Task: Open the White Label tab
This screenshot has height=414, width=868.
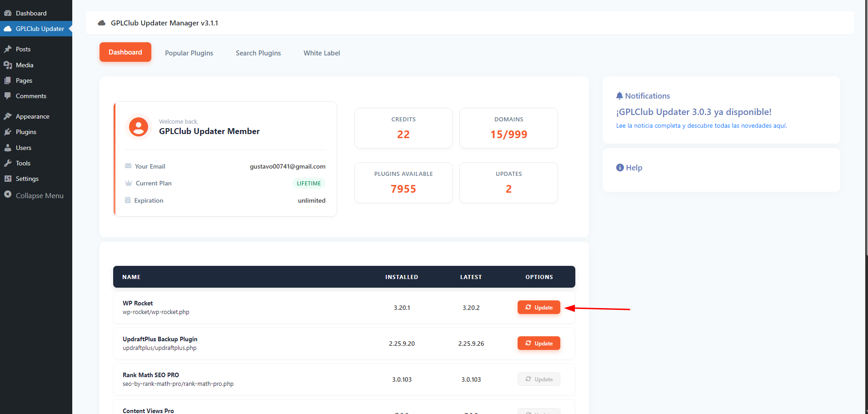Action: pos(322,53)
